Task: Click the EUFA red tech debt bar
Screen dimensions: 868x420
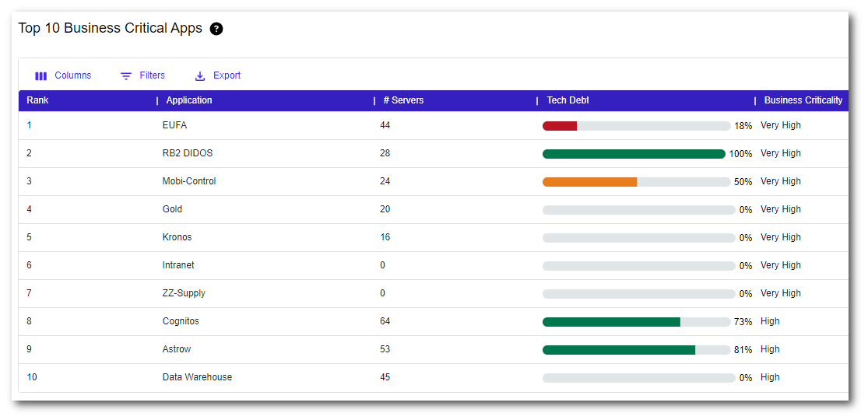Action: pyautogui.click(x=560, y=126)
